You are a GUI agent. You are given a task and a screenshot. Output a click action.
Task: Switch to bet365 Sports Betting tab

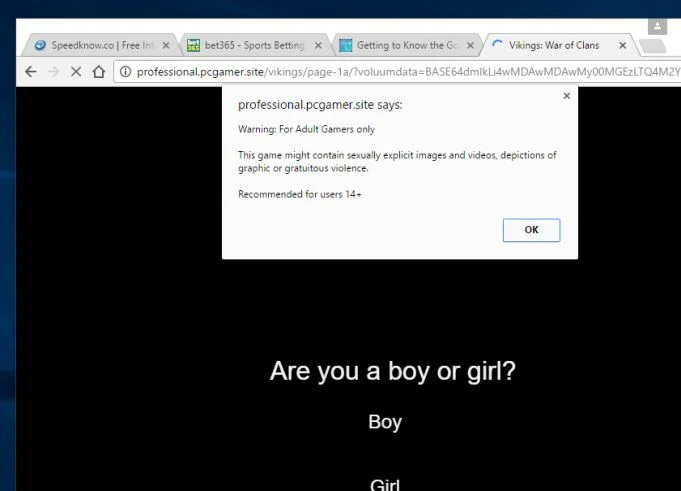click(x=255, y=45)
